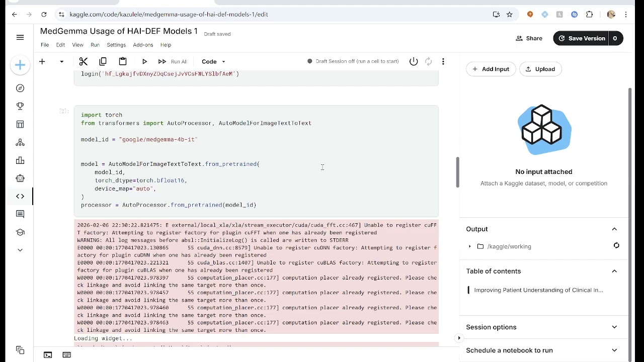Viewport: 644px width, 362px height.
Task: Expand the /kaggle/working folder
Action: tap(469, 246)
